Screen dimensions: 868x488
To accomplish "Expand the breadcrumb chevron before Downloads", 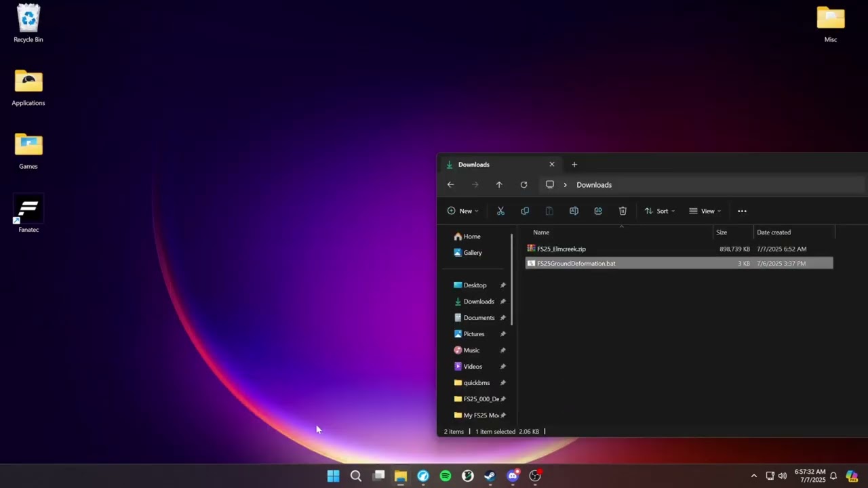I will pos(565,184).
